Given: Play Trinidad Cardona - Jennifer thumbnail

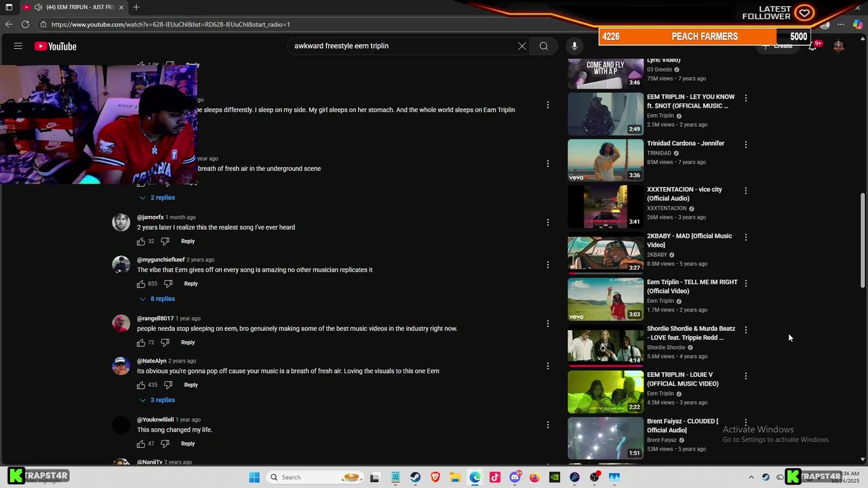Looking at the screenshot, I should click(606, 161).
